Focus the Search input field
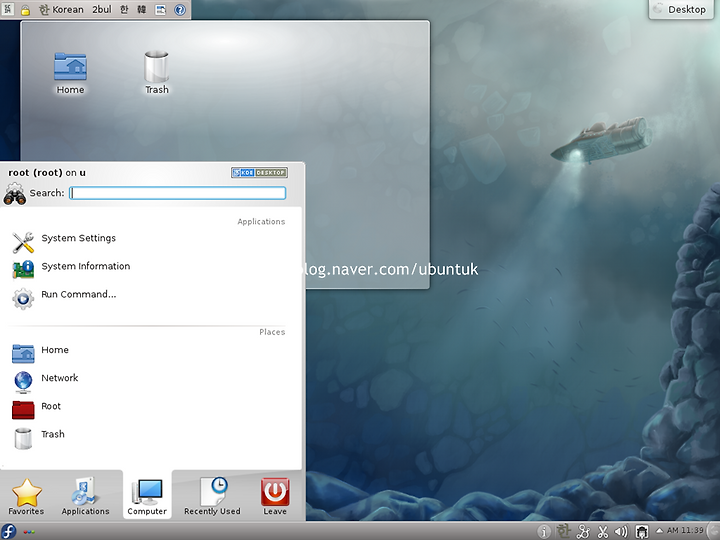720x540 pixels. tap(178, 193)
